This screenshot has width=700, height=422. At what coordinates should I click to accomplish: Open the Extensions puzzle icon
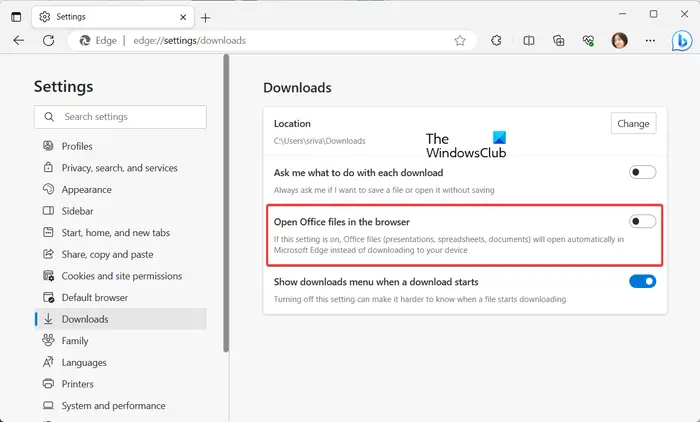pyautogui.click(x=496, y=41)
